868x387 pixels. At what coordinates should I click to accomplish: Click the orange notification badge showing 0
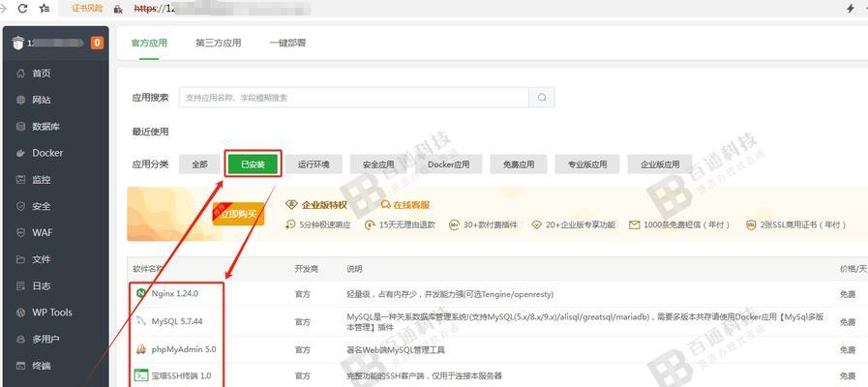pos(97,43)
